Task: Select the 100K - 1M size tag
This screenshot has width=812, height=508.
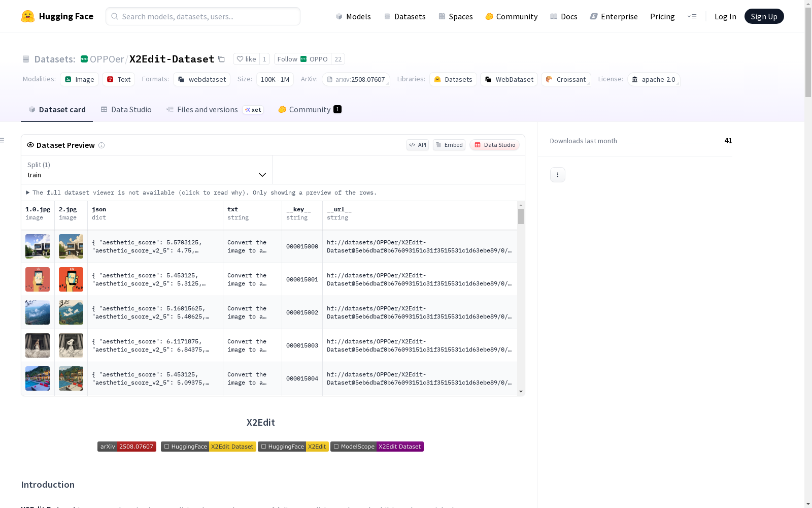Action: tap(275, 79)
